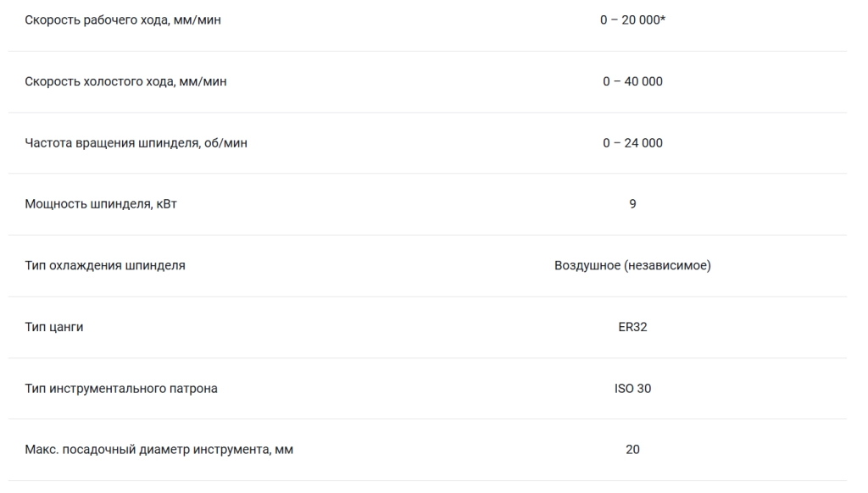Click 'Макс. посадочный диаметр инструмента, мм' label
Image resolution: width=868 pixels, height=493 pixels.
pos(159,449)
